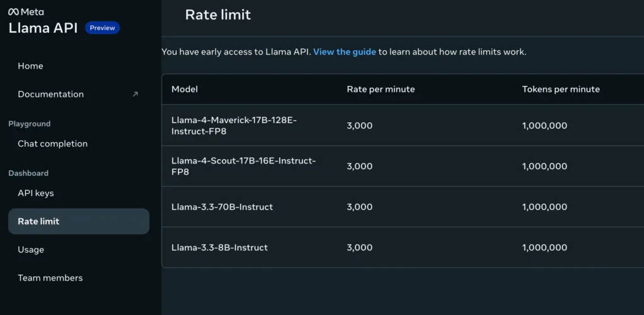Click the Model column header

click(x=184, y=89)
